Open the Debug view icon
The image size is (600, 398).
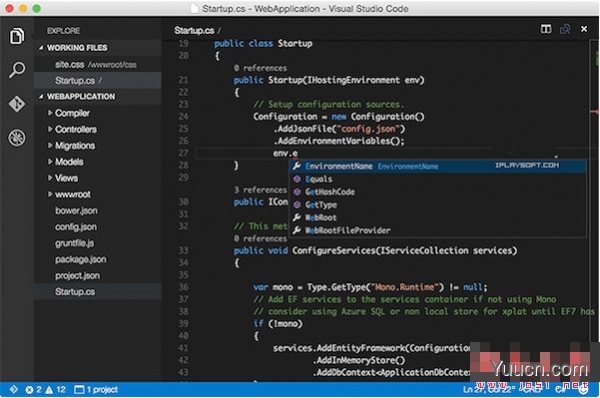(x=17, y=138)
